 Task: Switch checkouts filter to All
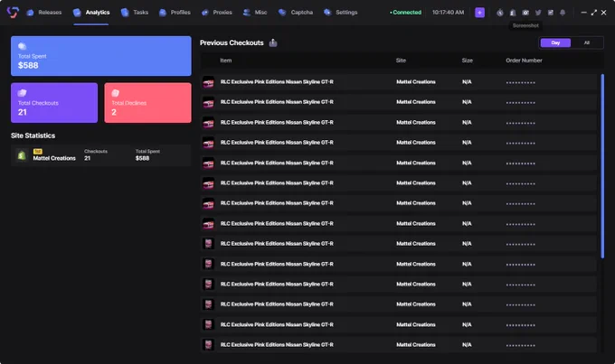coord(587,42)
